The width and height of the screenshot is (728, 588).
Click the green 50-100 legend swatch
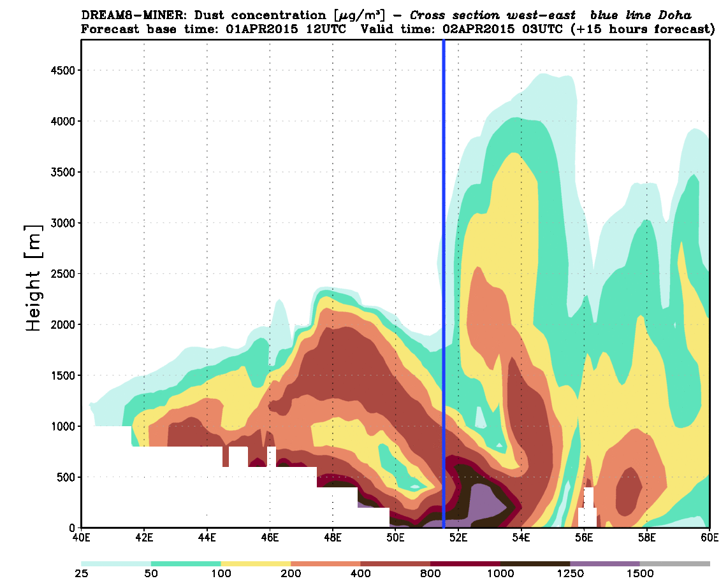186,563
